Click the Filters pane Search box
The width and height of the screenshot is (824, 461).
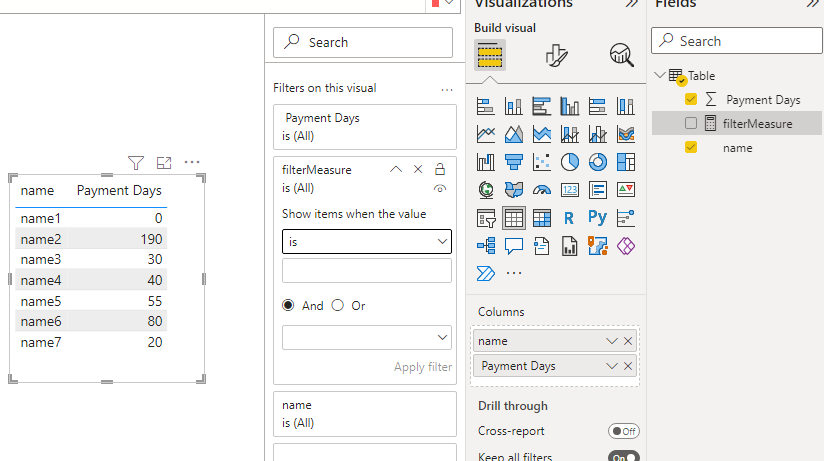(363, 42)
